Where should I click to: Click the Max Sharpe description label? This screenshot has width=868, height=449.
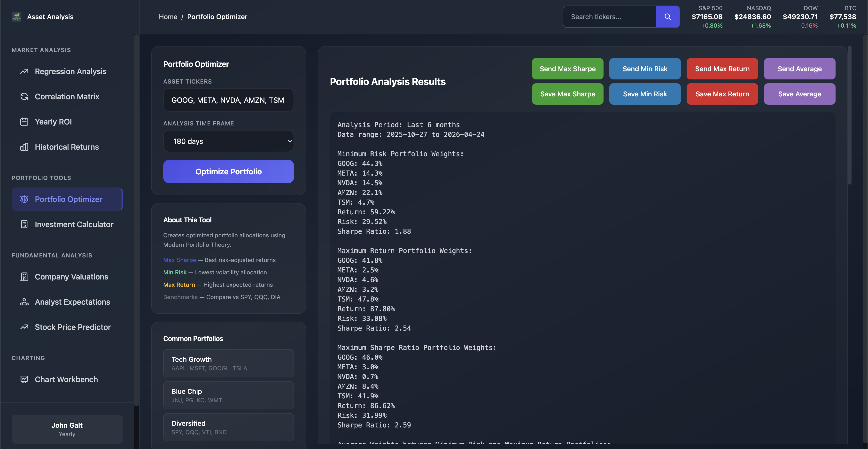pos(180,260)
